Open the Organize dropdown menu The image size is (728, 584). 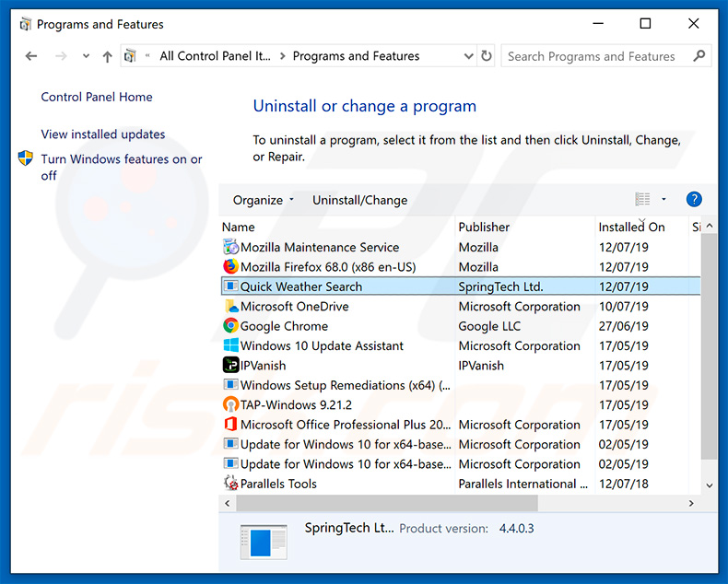[264, 200]
